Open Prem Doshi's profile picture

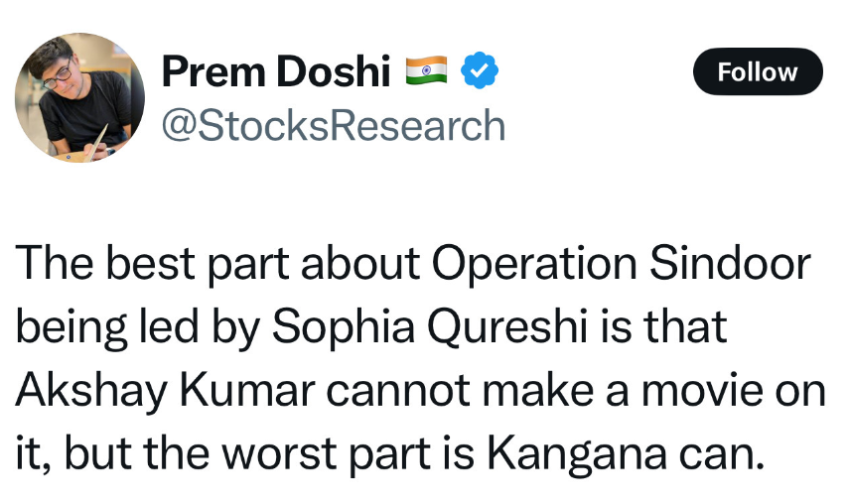[80, 98]
